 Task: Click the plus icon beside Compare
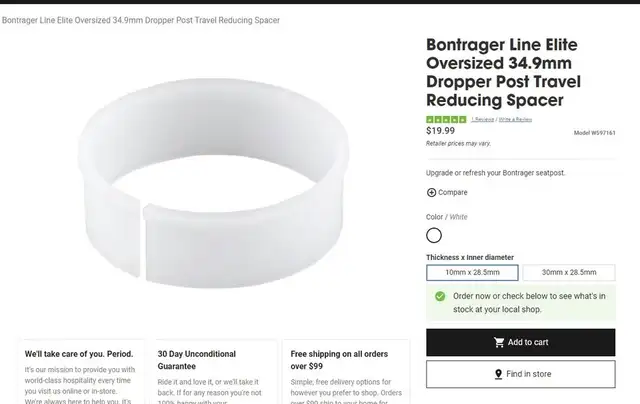coord(431,192)
